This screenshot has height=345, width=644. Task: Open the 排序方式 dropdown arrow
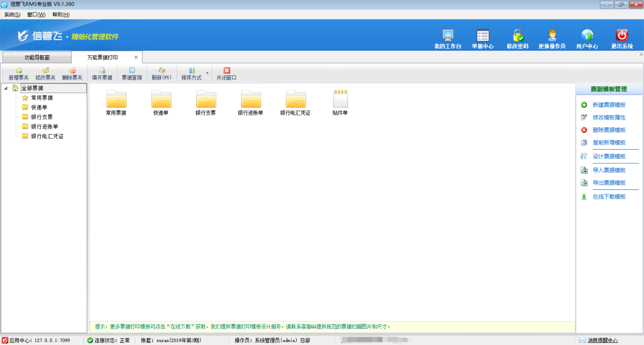click(207, 73)
